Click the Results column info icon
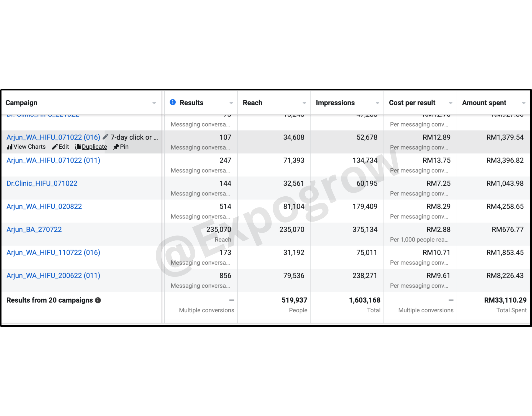 173,102
